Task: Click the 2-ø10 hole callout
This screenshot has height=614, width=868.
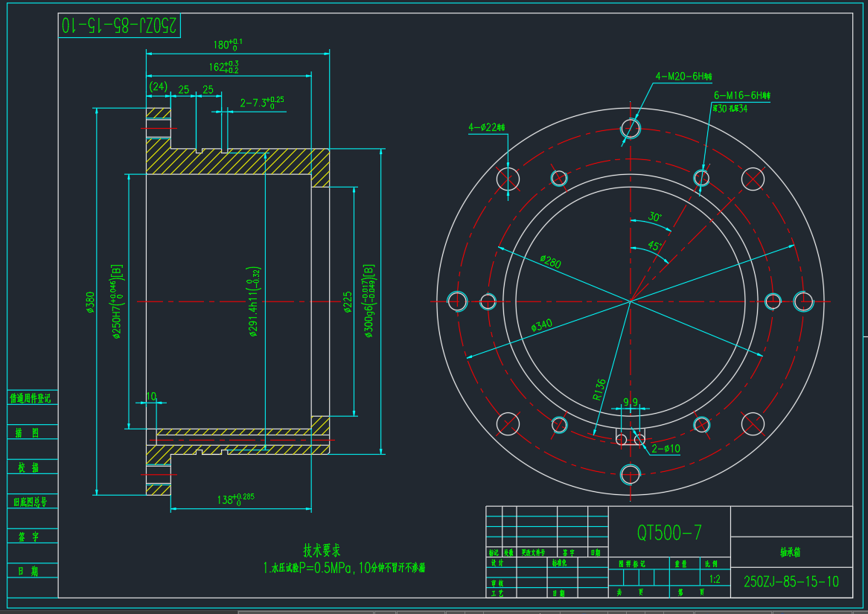Action: tap(666, 449)
